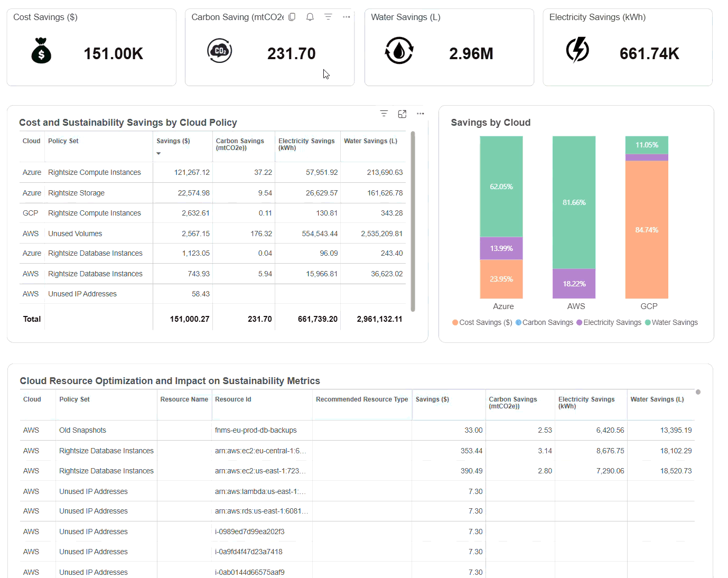Sort resource table by Resource Name
Image resolution: width=728 pixels, height=578 pixels.
coord(184,399)
